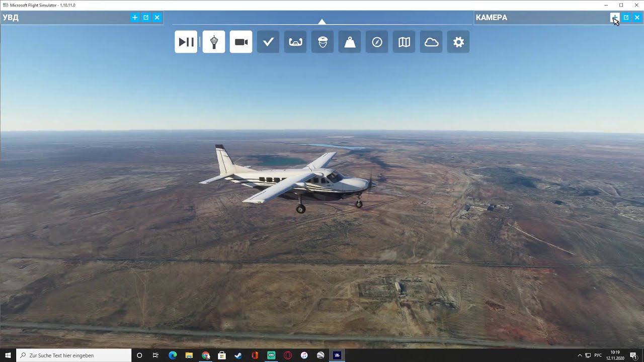Expand the УВД panel with the plus button
644x362 pixels.
point(135,18)
